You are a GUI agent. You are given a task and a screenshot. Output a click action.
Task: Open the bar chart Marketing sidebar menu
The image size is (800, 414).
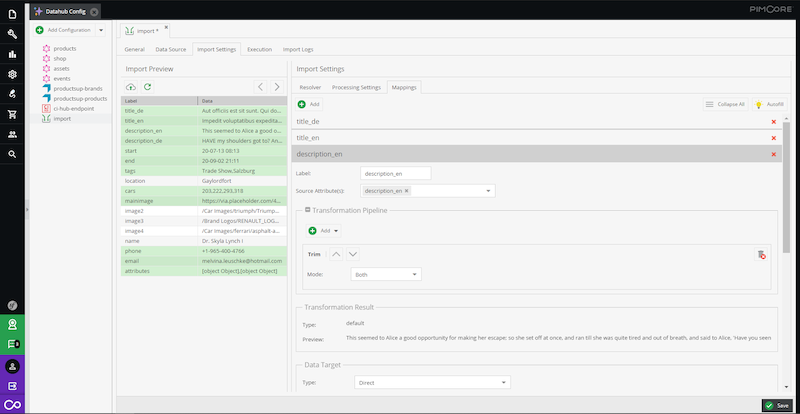click(x=12, y=54)
